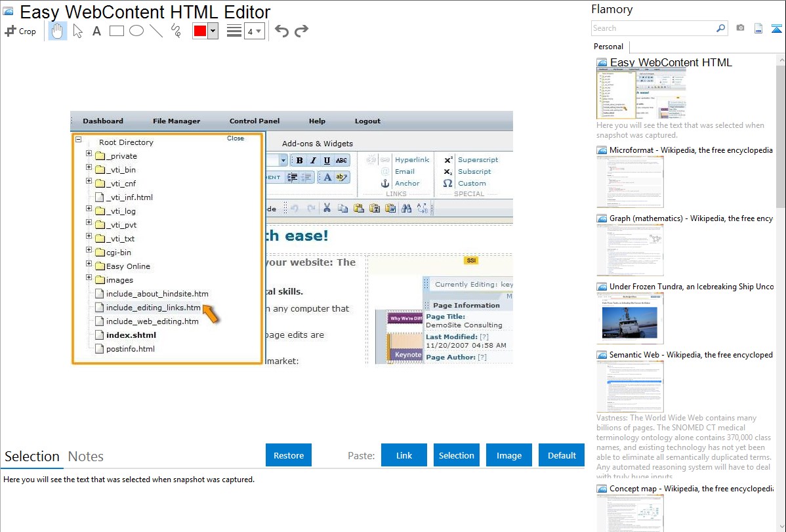Choose the text annotation tool
Image resolution: width=786 pixels, height=532 pixels.
pos(96,31)
